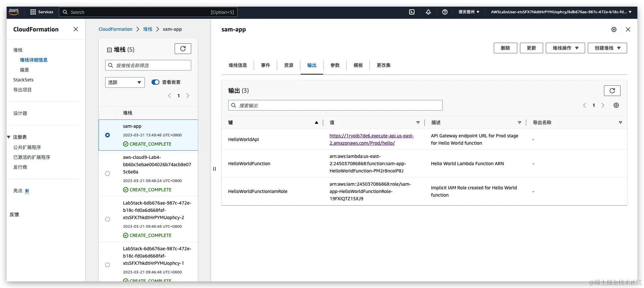Focus the 搜索输出 search field
This screenshot has width=644, height=288.
[x=335, y=105]
